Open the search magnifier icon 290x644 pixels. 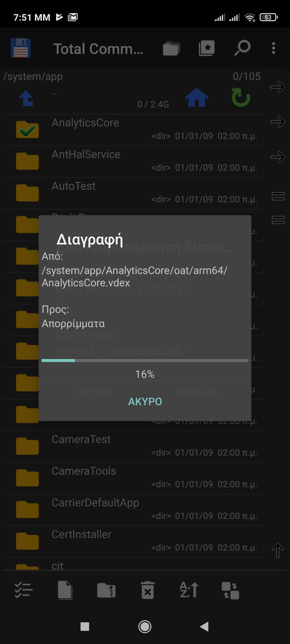coord(242,48)
